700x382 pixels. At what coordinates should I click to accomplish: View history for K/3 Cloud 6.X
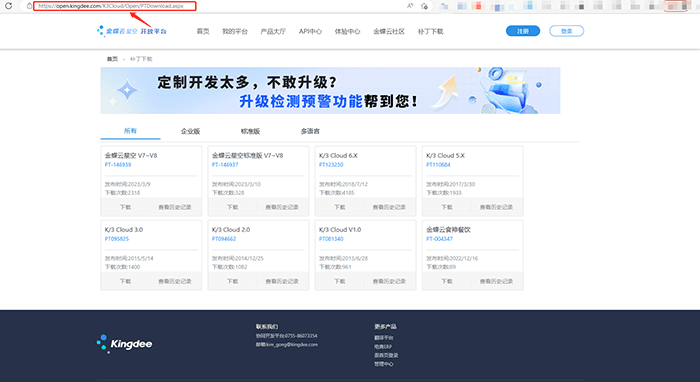(389, 207)
